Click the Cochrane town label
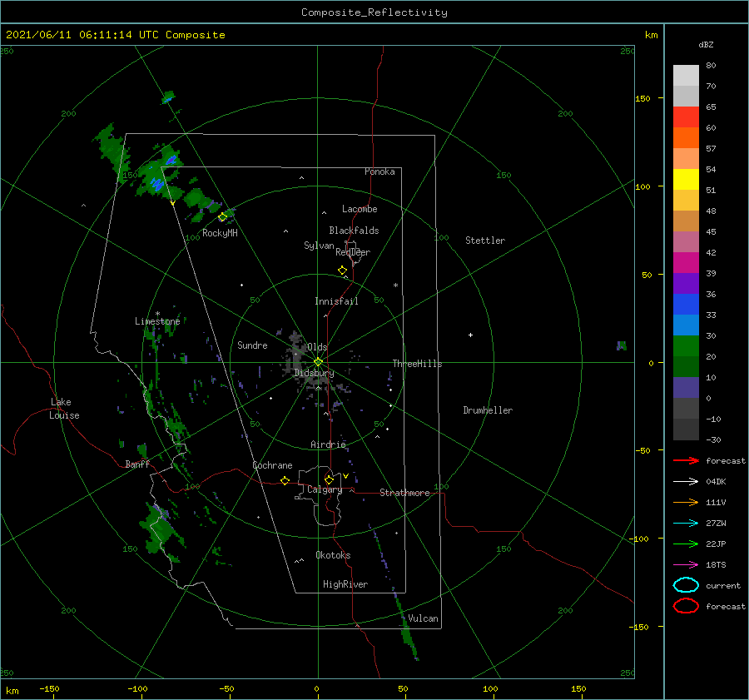 (x=272, y=465)
